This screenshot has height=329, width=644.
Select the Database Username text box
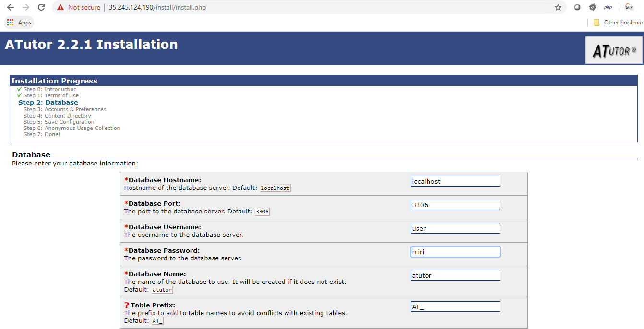point(455,228)
